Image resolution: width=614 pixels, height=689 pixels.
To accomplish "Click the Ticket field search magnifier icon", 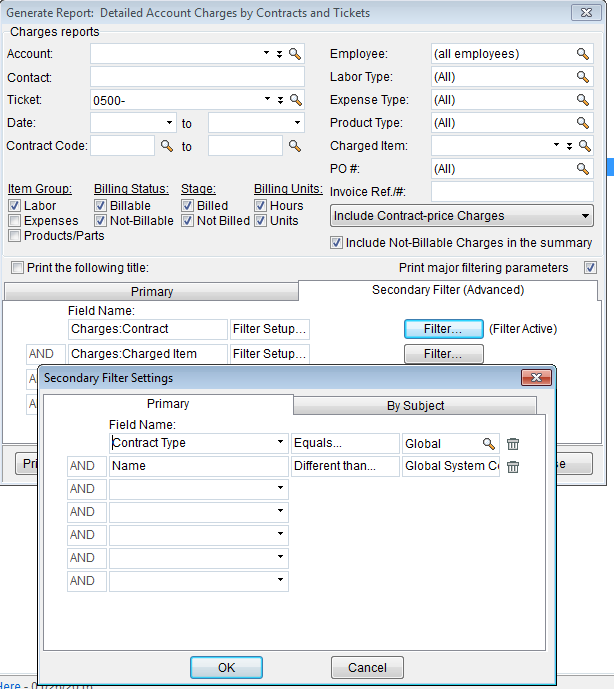I will [x=295, y=100].
